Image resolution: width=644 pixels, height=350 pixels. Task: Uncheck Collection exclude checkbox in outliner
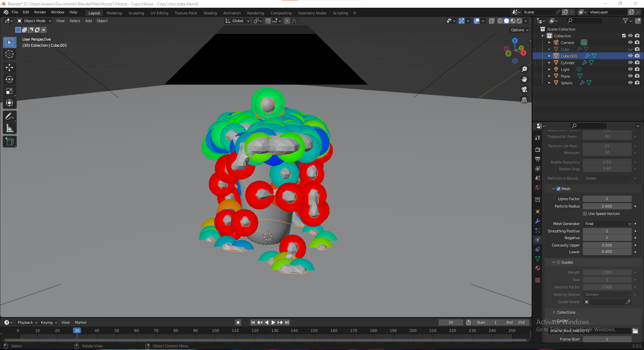click(624, 36)
